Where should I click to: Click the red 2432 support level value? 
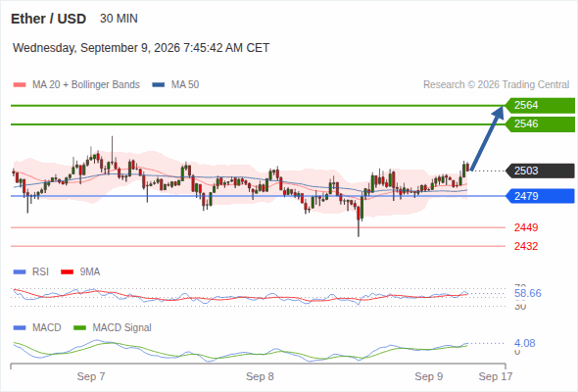click(526, 246)
